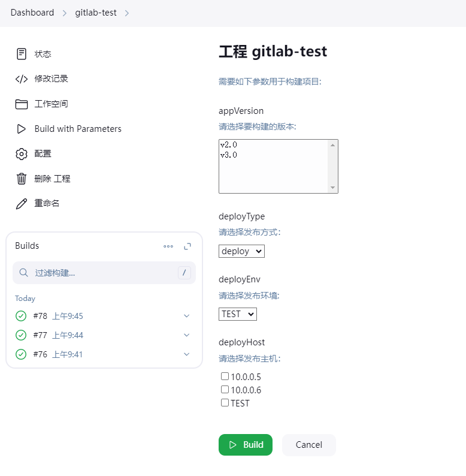This screenshot has width=466, height=476.
Task: Click the 工作空间 folder icon
Action: [x=21, y=104]
